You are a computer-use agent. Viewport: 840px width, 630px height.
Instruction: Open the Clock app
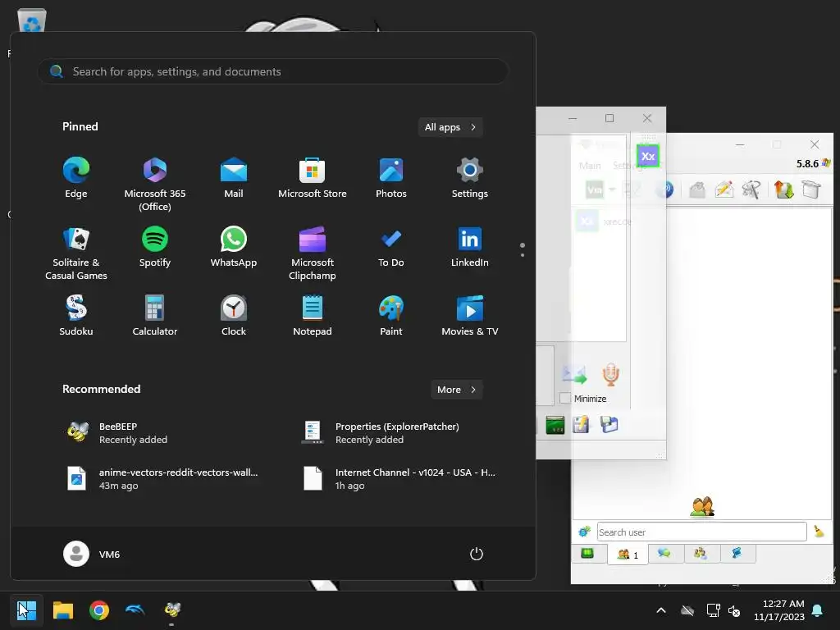pos(234,316)
